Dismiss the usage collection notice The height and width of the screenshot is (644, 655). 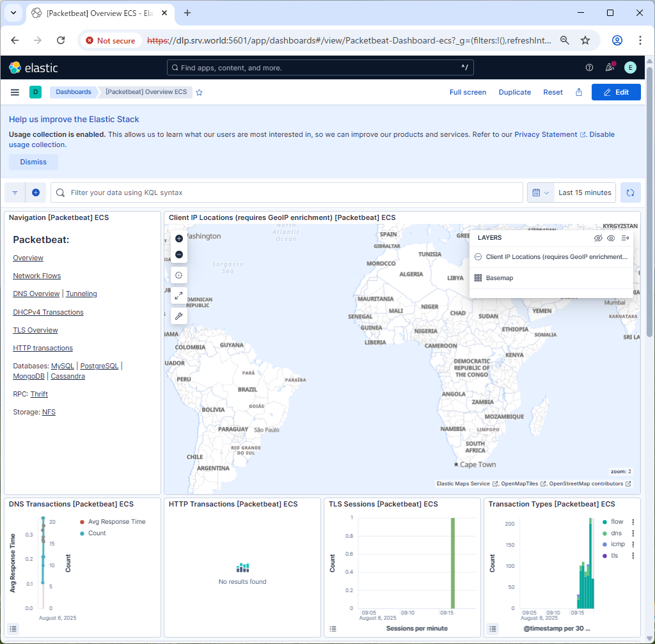33,162
